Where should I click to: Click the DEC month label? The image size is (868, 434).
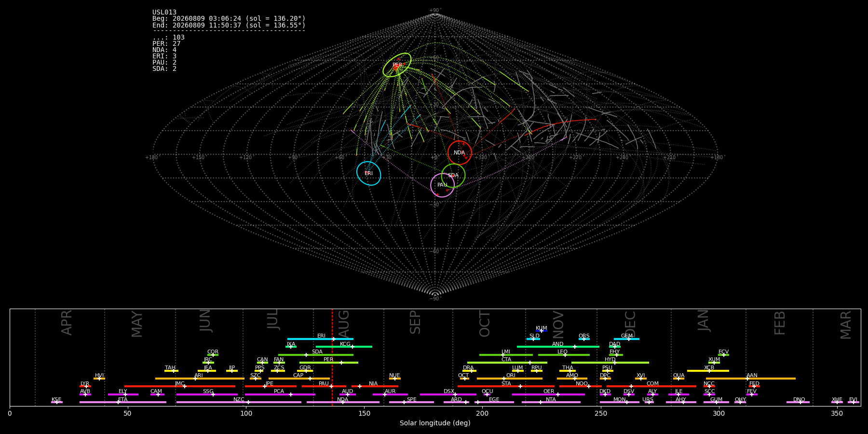tap(630, 324)
